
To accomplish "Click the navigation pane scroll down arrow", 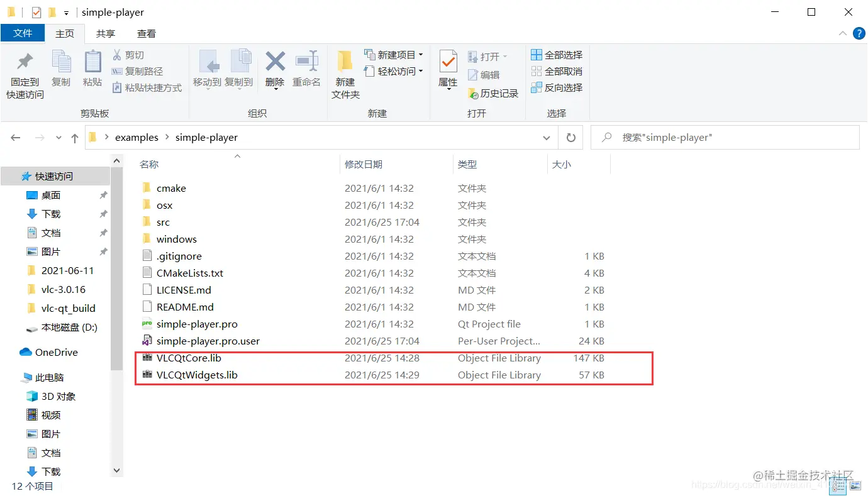I will 116,470.
